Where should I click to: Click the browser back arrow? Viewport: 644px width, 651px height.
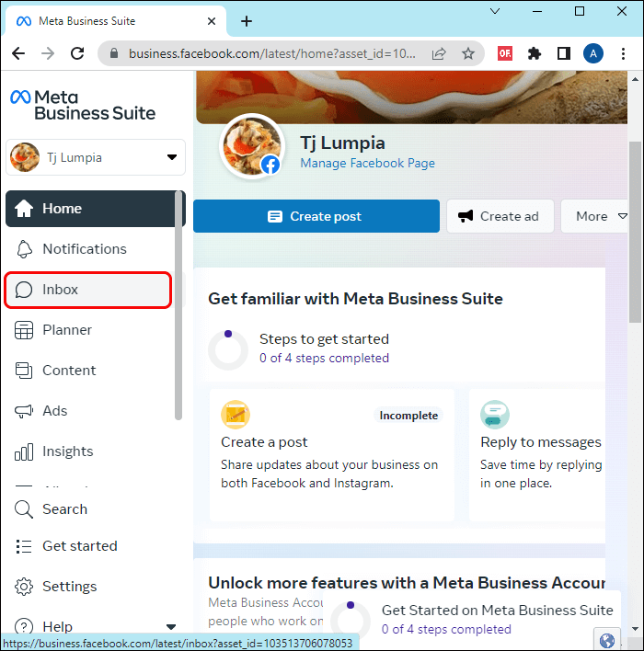coord(18,53)
